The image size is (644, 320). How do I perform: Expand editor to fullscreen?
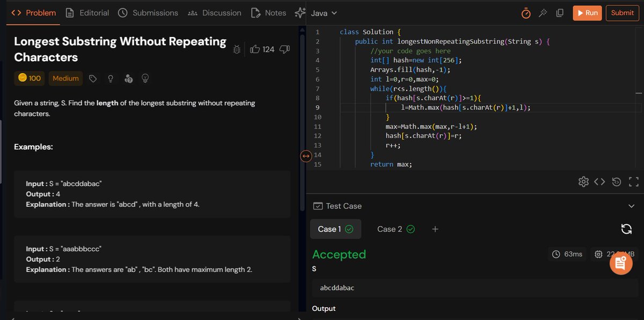pyautogui.click(x=633, y=181)
